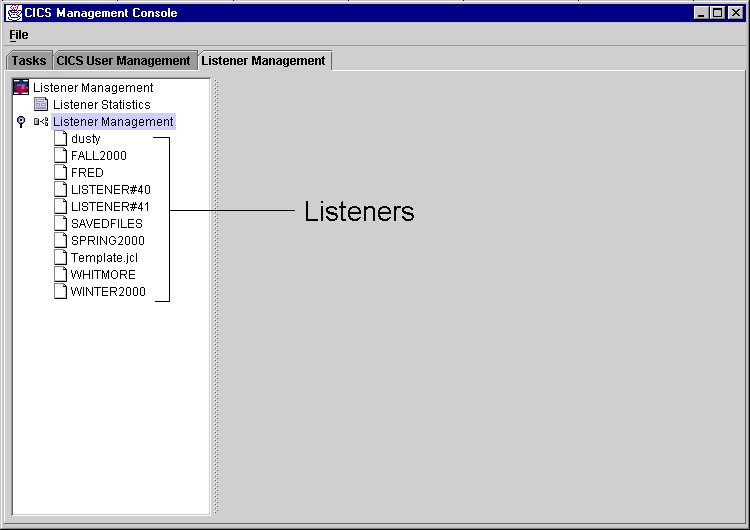The width and height of the screenshot is (750, 530).
Task: Click the Template.jcl file icon
Action: tap(60, 257)
